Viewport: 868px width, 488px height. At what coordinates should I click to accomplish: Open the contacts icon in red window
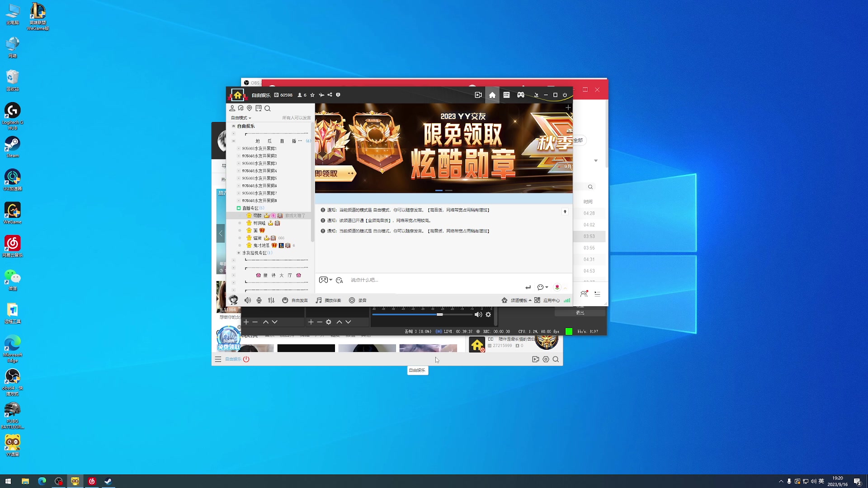pyautogui.click(x=584, y=294)
